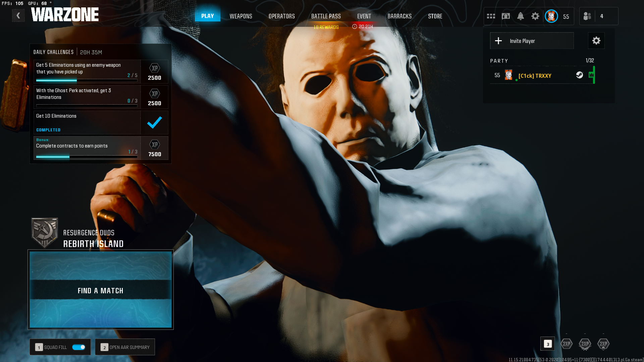Click the WARZONE logo

click(x=65, y=15)
